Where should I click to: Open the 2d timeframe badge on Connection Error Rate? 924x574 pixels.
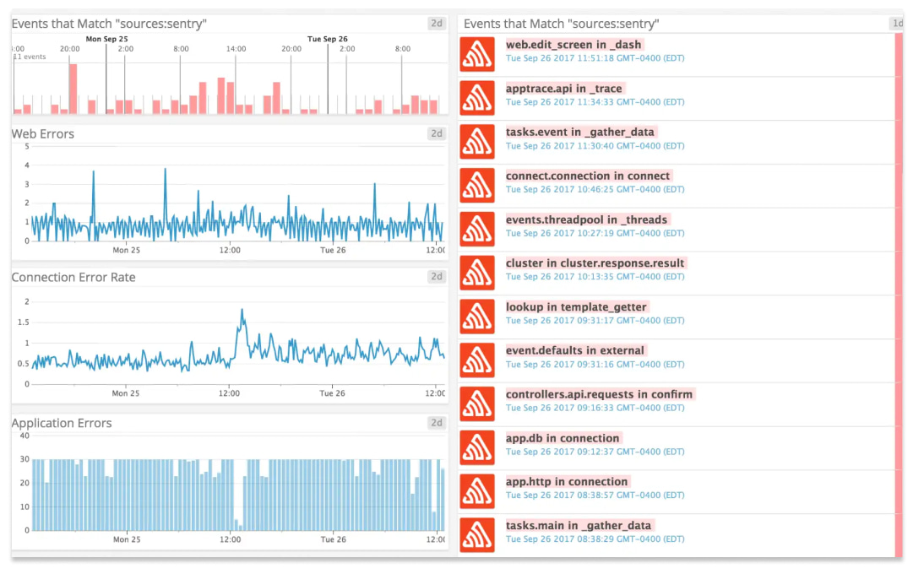(x=436, y=277)
